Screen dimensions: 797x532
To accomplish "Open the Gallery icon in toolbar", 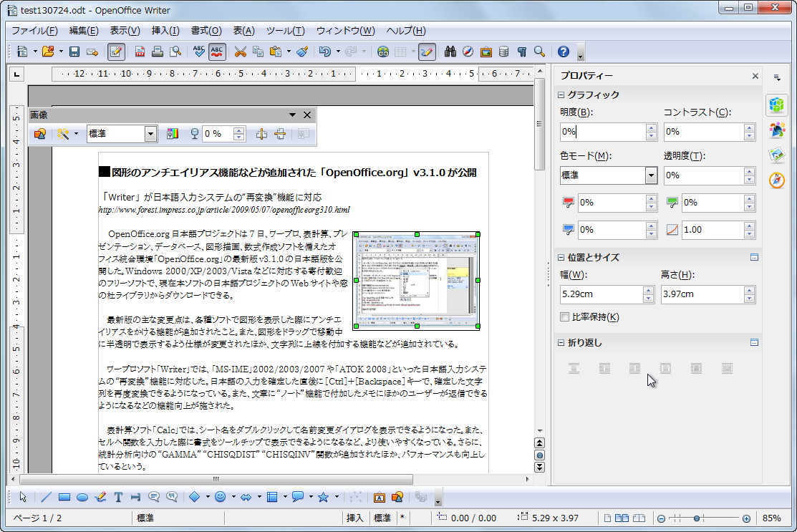I will point(486,52).
